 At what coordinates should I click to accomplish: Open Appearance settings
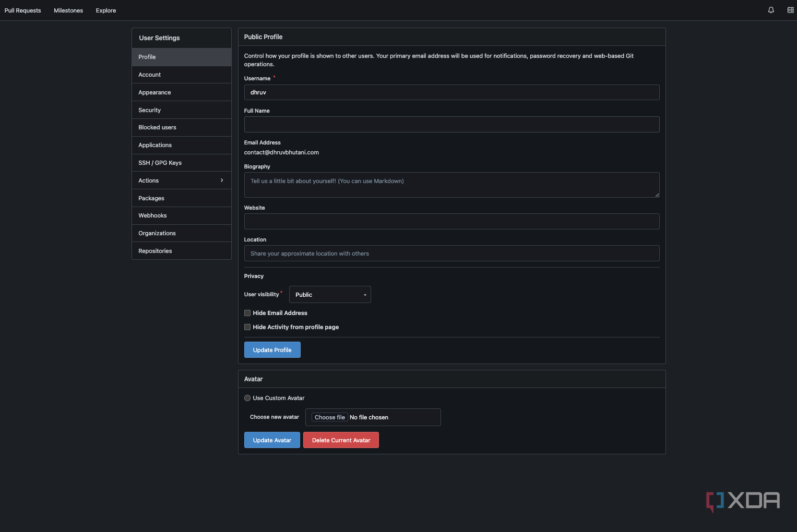click(x=182, y=92)
